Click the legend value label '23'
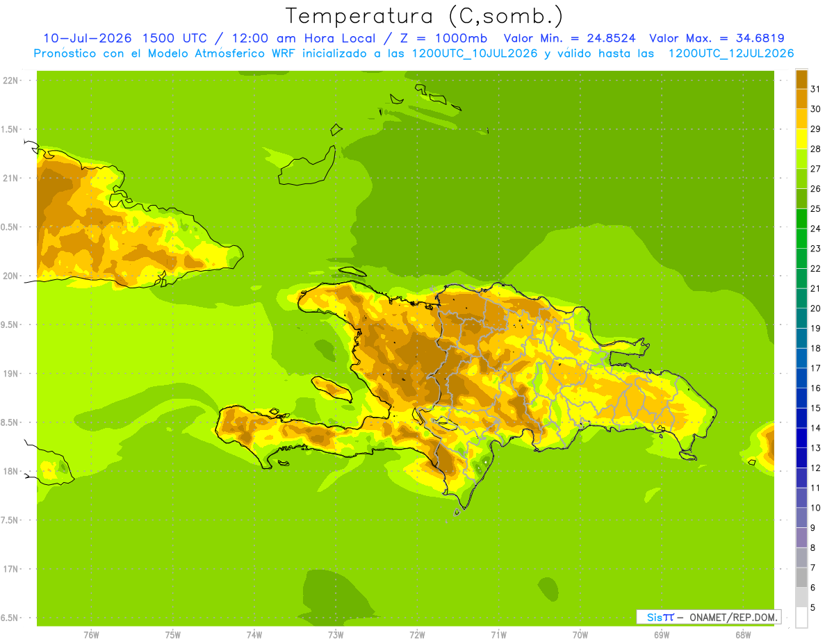This screenshot has height=644, width=834. [x=816, y=249]
